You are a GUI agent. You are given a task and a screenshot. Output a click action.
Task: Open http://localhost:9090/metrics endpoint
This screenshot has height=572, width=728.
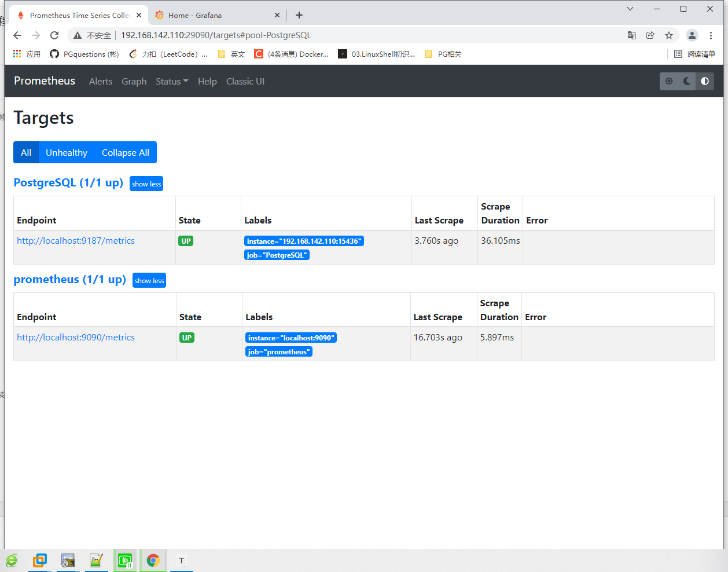coord(76,338)
